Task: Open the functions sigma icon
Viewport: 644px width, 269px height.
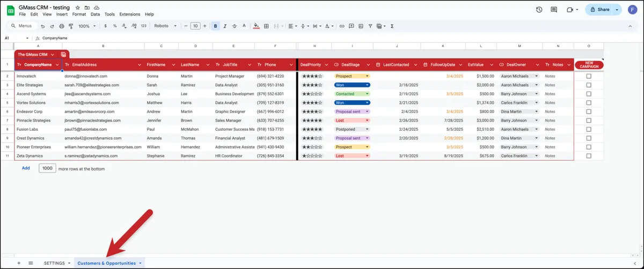Action: [x=392, y=26]
